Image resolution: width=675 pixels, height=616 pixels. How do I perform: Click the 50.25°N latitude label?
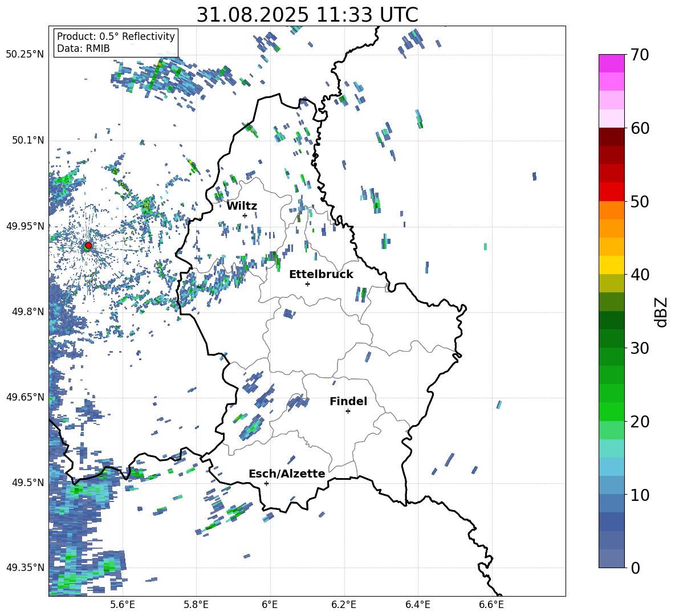coord(25,55)
